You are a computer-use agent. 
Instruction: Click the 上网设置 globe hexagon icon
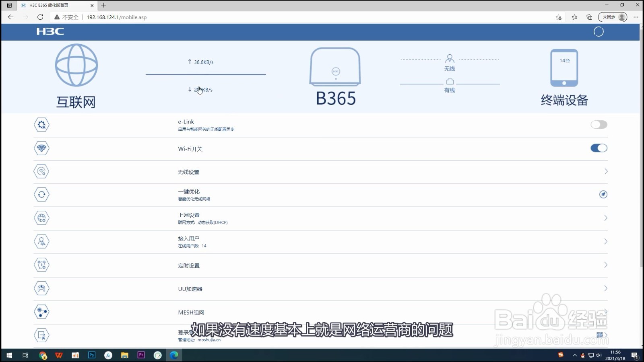[x=41, y=218]
